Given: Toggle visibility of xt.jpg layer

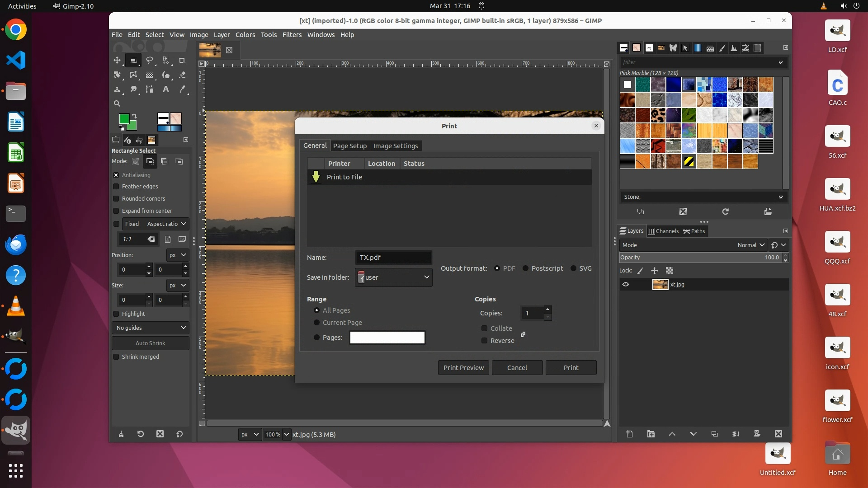Looking at the screenshot, I should [626, 284].
